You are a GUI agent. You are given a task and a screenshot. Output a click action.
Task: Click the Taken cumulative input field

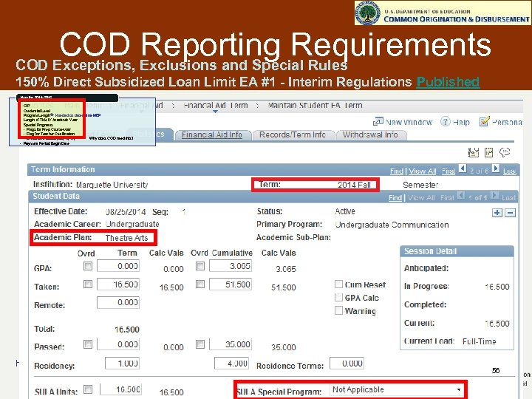[231, 284]
